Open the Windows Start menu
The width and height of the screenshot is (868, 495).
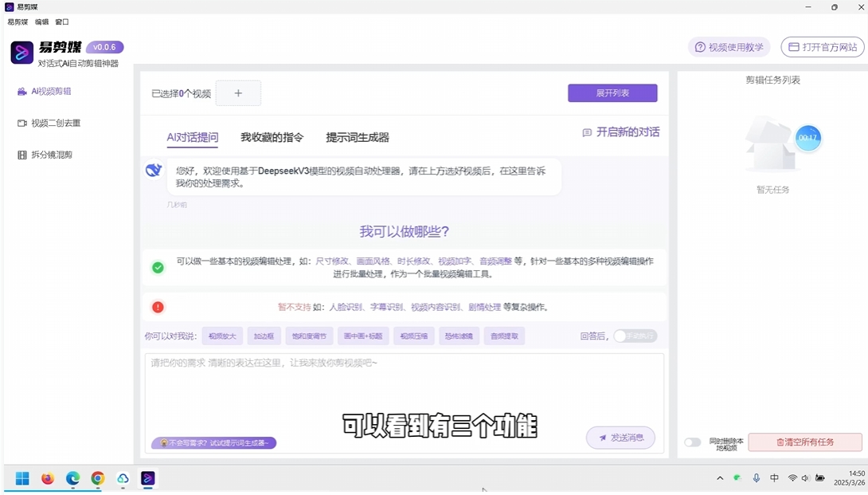(22, 478)
